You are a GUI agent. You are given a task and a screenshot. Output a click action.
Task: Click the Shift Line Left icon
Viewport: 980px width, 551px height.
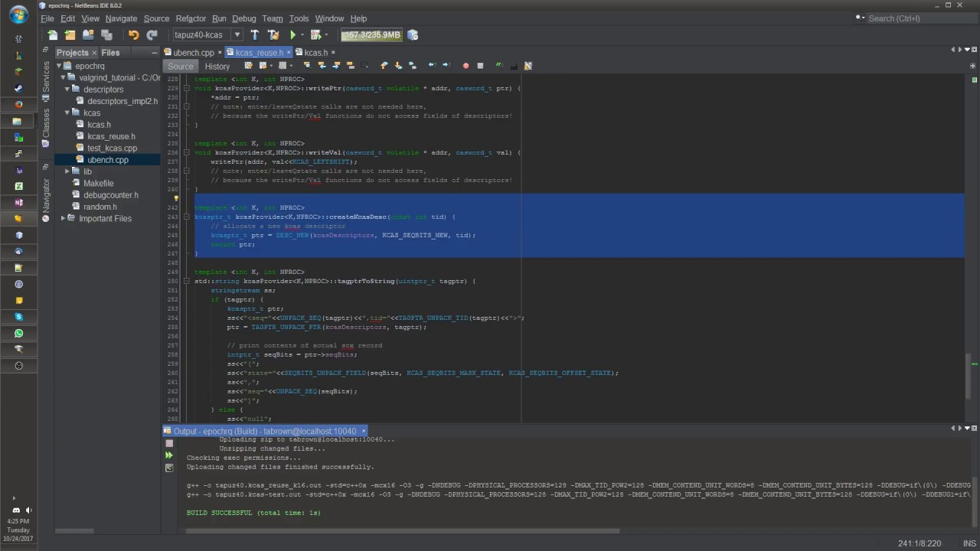point(432,66)
